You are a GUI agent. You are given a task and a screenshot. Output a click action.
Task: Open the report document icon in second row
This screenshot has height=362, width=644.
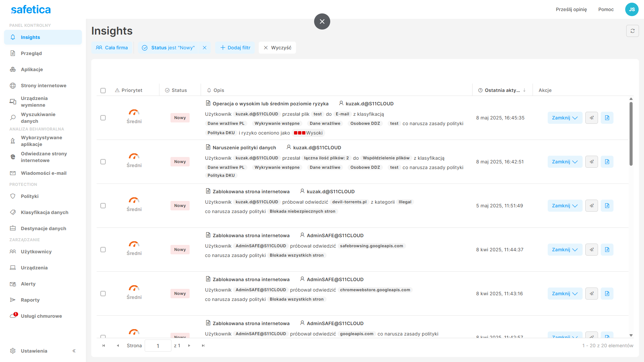(x=607, y=162)
